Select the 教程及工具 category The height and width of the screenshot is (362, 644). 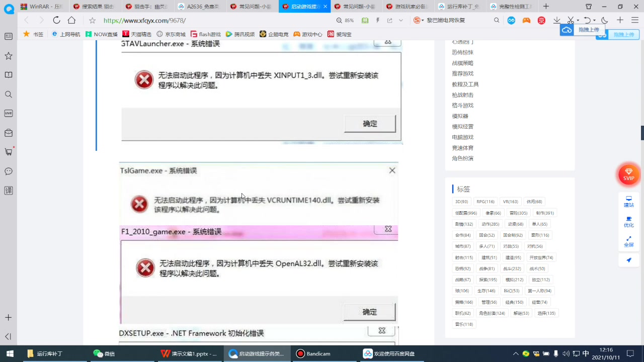click(x=465, y=84)
